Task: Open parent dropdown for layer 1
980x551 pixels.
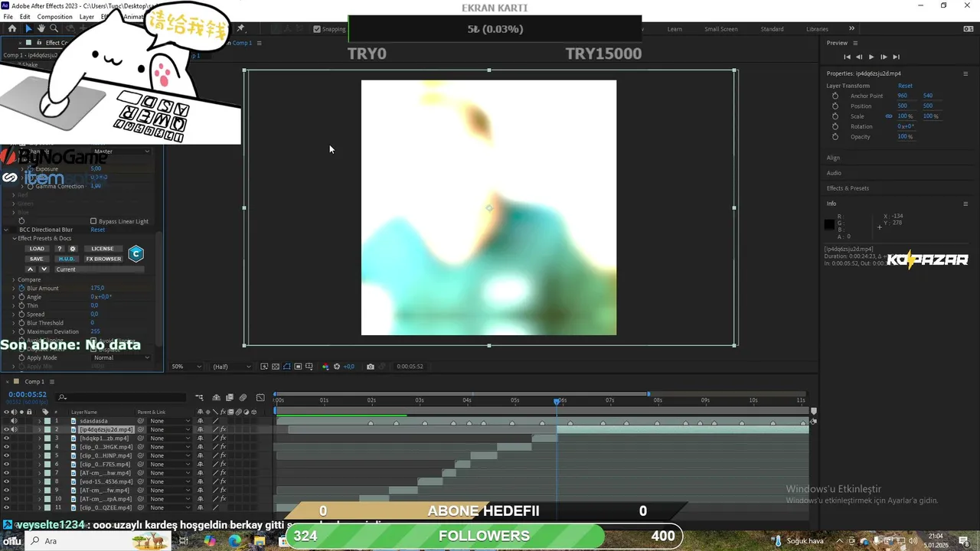Action: (170, 421)
